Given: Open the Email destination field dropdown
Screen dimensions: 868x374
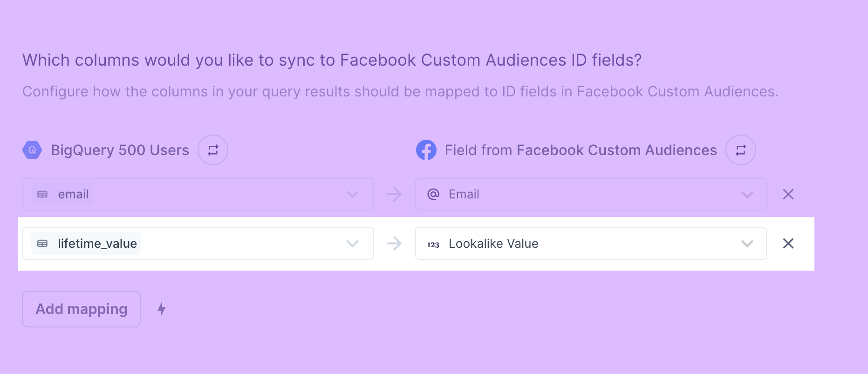Looking at the screenshot, I should (591, 194).
